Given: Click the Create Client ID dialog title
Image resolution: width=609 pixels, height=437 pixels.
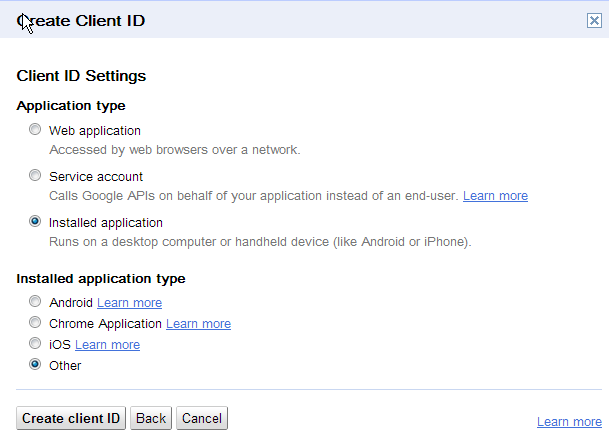Looking at the screenshot, I should tap(82, 20).
